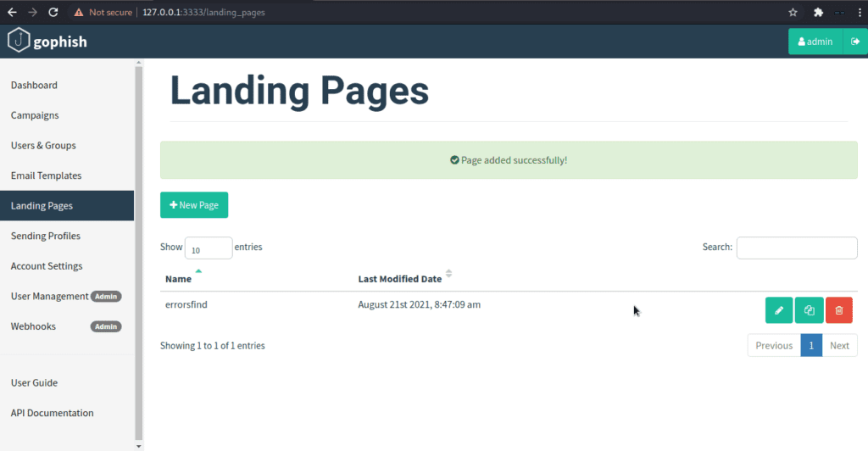The width and height of the screenshot is (868, 451).
Task: Bookmark this page using the star icon
Action: click(793, 13)
